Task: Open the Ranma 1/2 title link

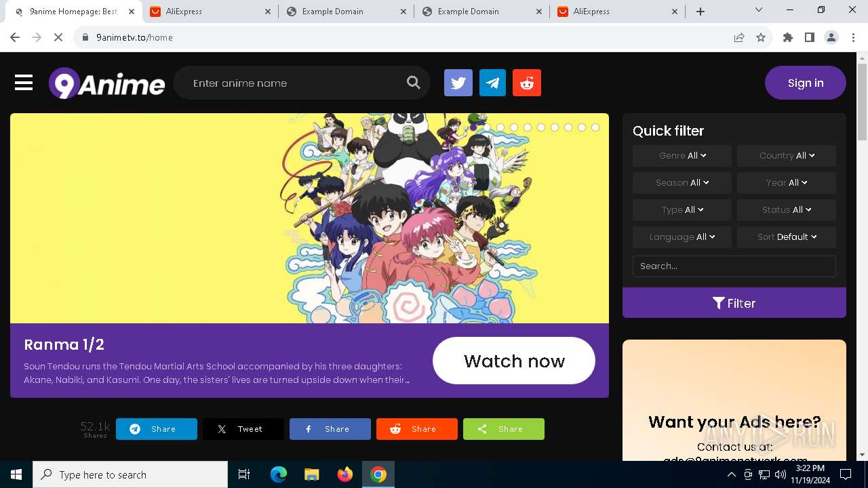Action: coord(64,344)
